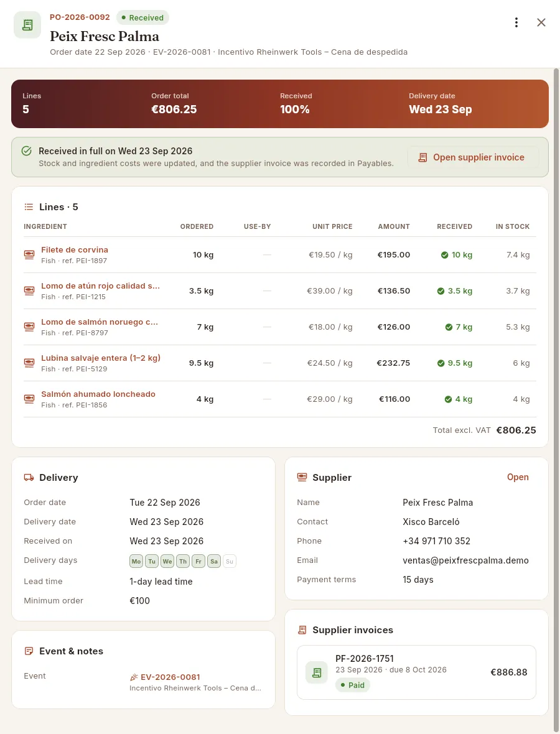
Task: Click the invoice icon on PF-2026-1751 card
Action: pyautogui.click(x=317, y=672)
